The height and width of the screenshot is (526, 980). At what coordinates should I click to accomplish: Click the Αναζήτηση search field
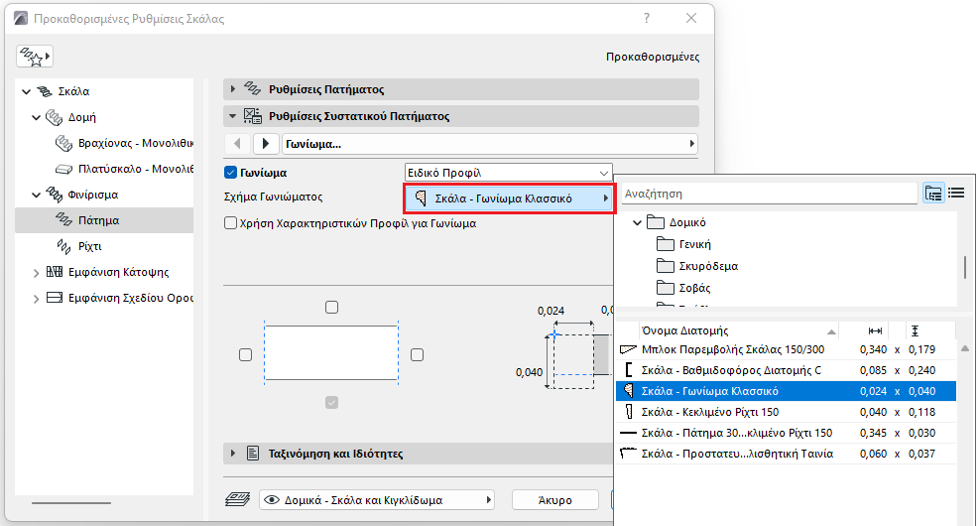click(x=770, y=194)
